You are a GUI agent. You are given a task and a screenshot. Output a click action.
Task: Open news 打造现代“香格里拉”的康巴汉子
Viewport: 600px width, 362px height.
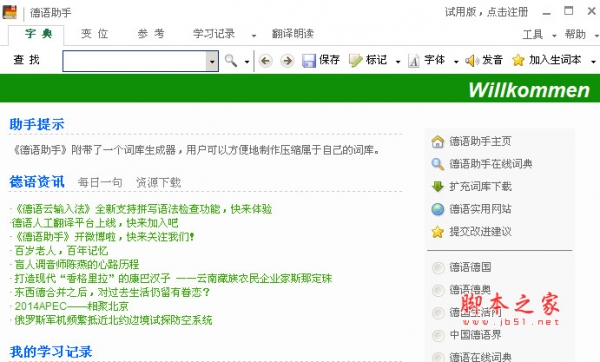pos(173,279)
